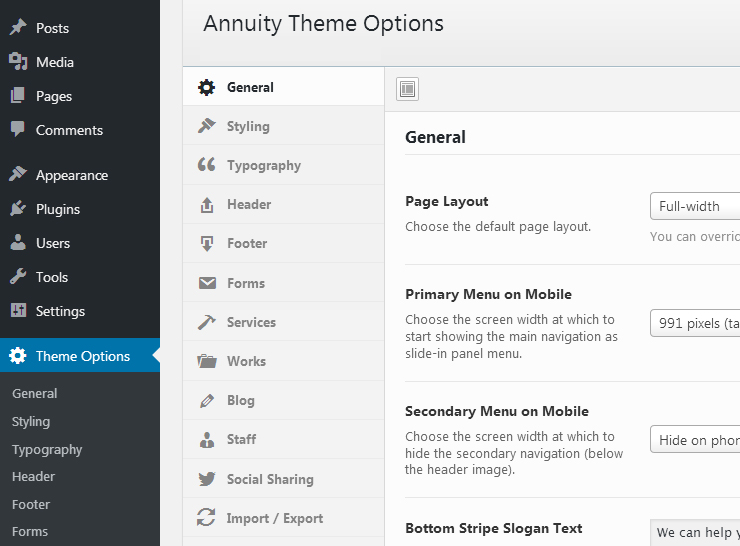Open the Posts menu label
Screen dimensions: 740x546
(52, 28)
